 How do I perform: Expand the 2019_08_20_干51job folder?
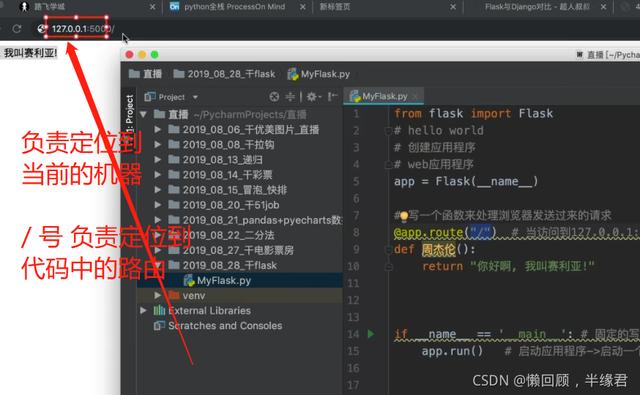pos(158,205)
